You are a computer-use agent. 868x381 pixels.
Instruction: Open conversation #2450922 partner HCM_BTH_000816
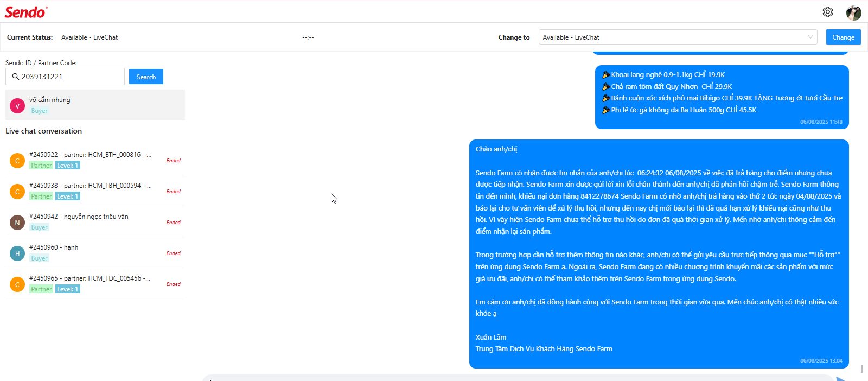[x=95, y=160]
